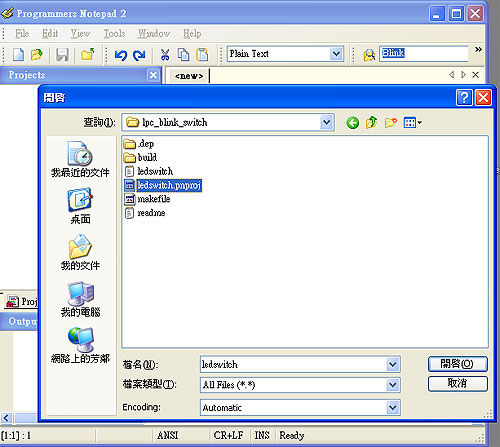Click the Undo arrow icon

tap(121, 55)
